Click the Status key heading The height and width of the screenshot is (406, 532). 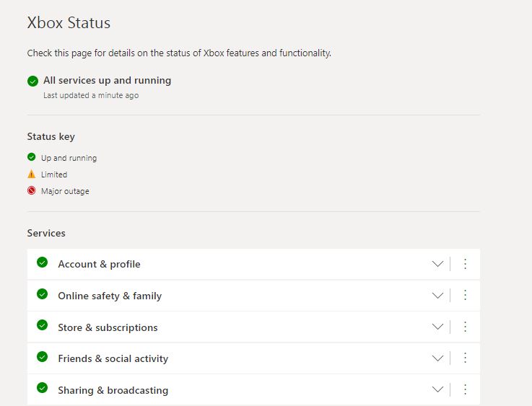click(x=51, y=136)
